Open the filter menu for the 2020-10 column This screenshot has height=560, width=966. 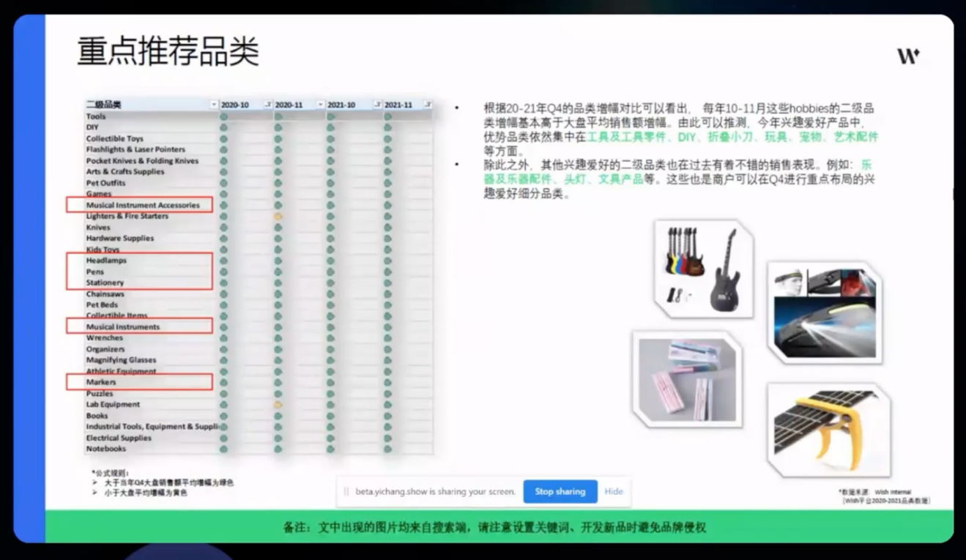click(268, 103)
